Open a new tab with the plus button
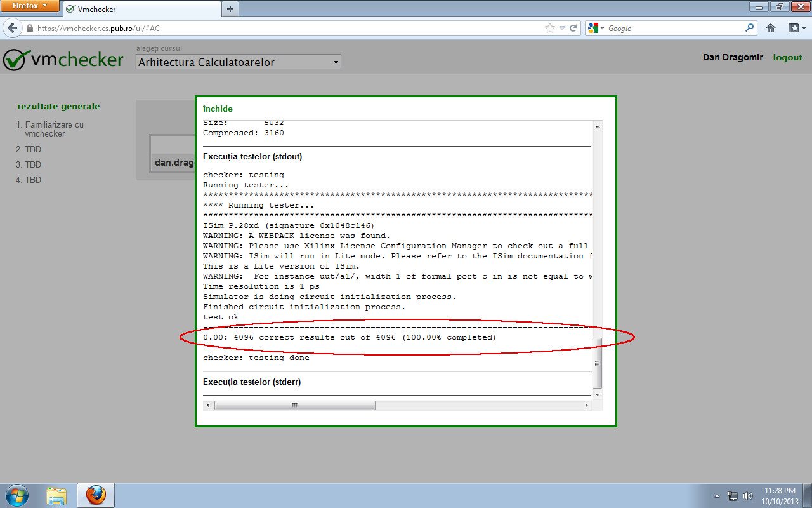The image size is (812, 508). [230, 10]
